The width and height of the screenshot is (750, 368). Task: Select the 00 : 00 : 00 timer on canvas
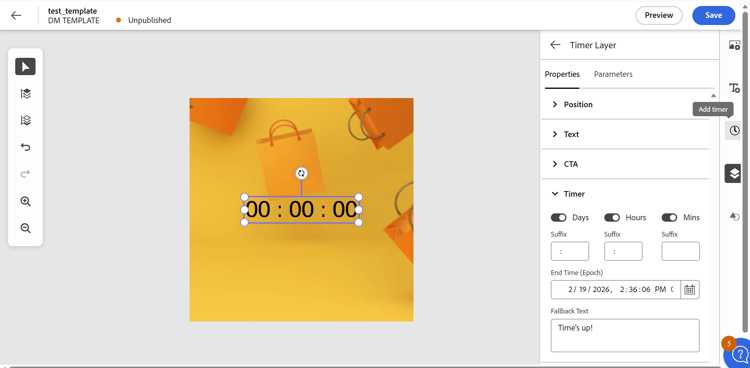(x=301, y=210)
